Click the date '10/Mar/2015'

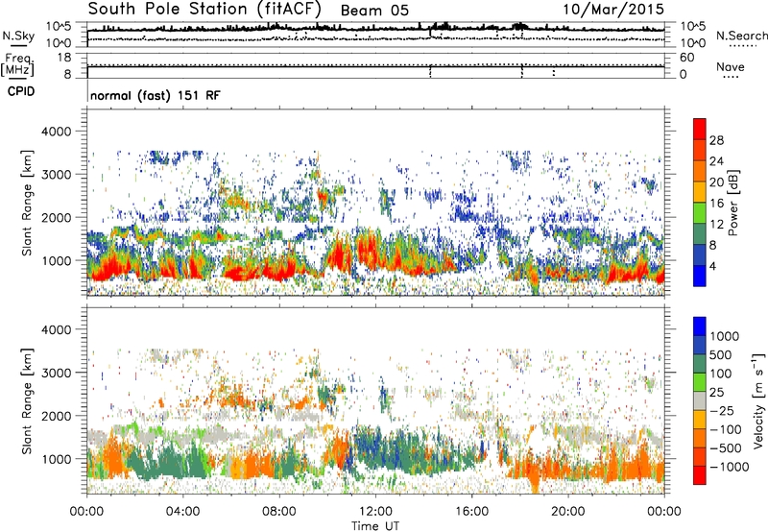[x=613, y=10]
